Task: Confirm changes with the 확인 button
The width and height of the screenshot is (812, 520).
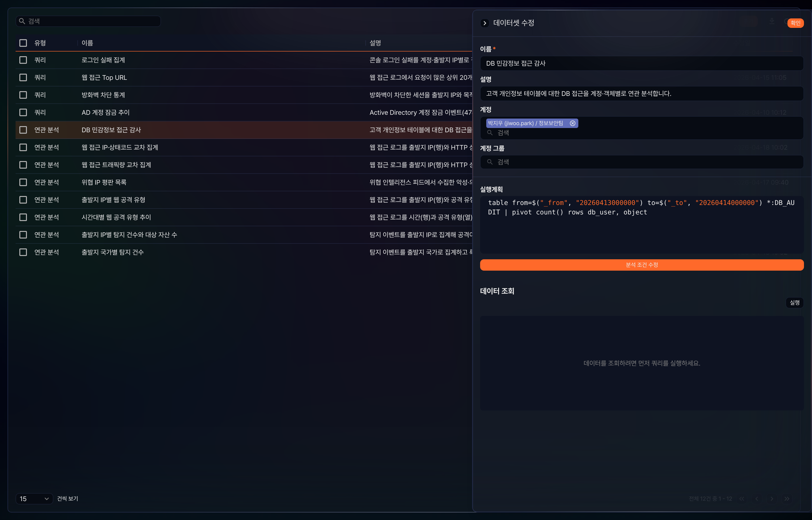Action: coord(795,23)
